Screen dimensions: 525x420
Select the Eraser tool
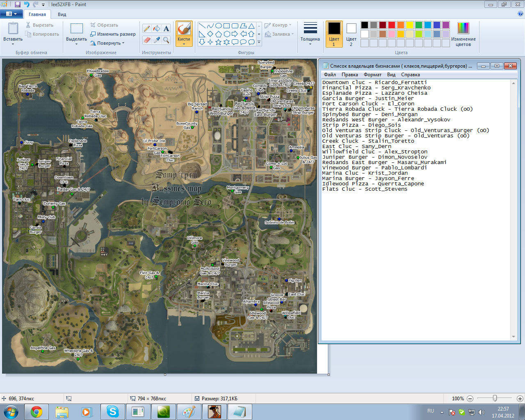(147, 40)
